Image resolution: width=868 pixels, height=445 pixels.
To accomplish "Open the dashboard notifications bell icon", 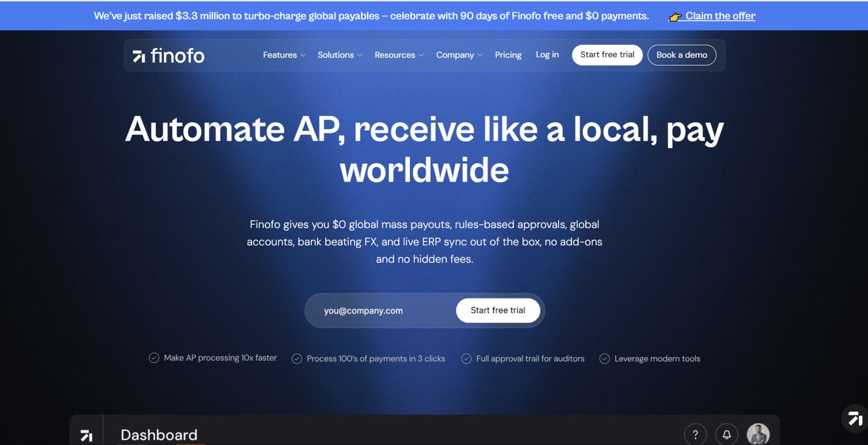I will click(x=727, y=434).
